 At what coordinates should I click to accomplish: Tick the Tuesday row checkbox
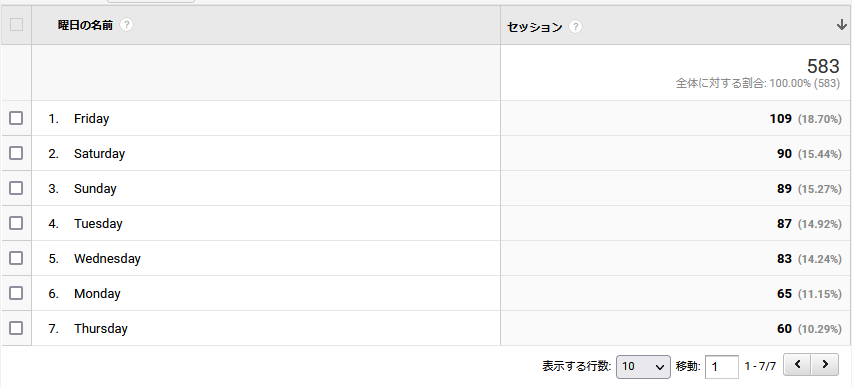(x=16, y=223)
